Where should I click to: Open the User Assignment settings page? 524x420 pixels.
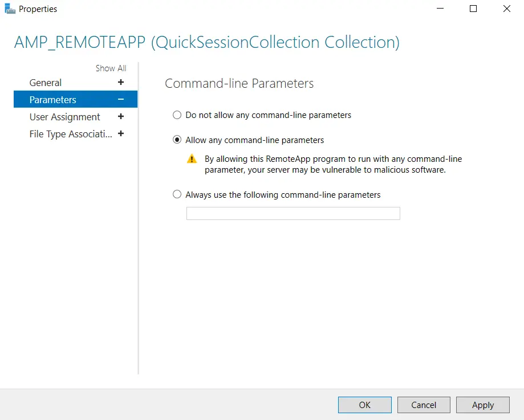pyautogui.click(x=64, y=117)
